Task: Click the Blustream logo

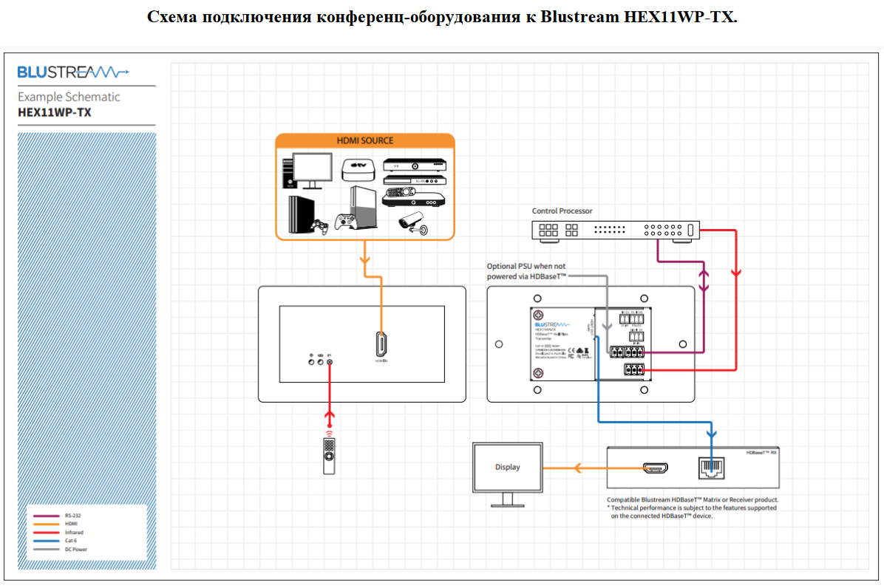Action: (x=72, y=72)
